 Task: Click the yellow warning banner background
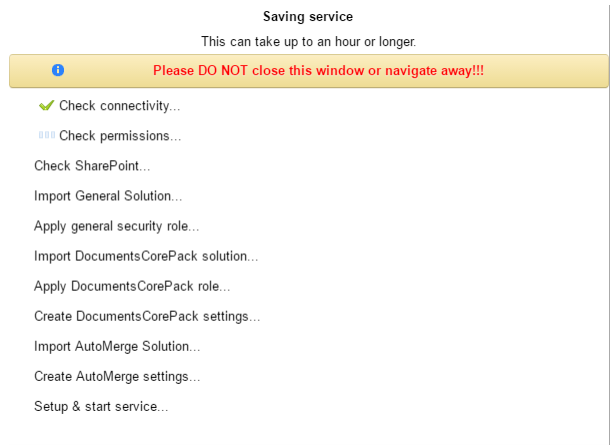pos(309,71)
